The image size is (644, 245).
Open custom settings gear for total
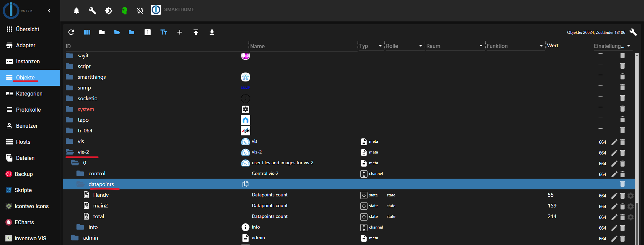[x=631, y=217]
